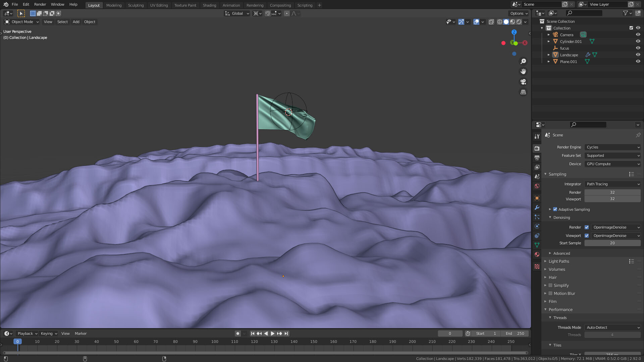The width and height of the screenshot is (644, 362).
Task: Open the Render Engine Cycles dropdown
Action: pyautogui.click(x=612, y=147)
